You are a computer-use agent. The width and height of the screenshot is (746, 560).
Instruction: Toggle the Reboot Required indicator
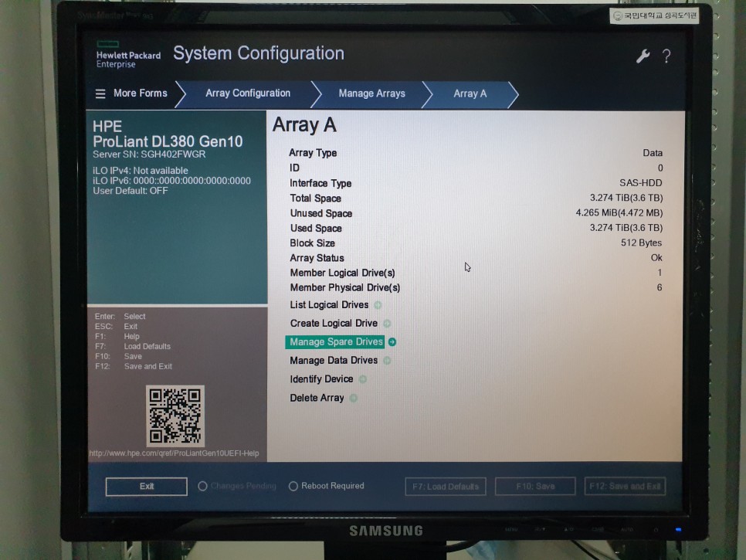tap(293, 486)
